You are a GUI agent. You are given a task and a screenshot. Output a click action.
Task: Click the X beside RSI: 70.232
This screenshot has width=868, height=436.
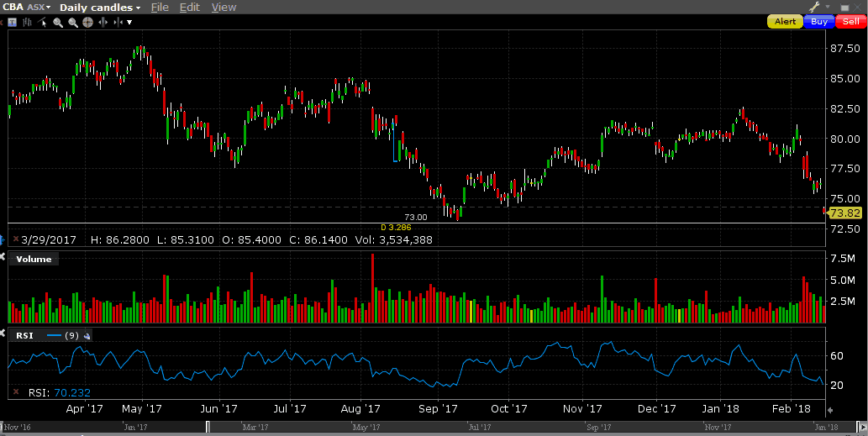(15, 391)
